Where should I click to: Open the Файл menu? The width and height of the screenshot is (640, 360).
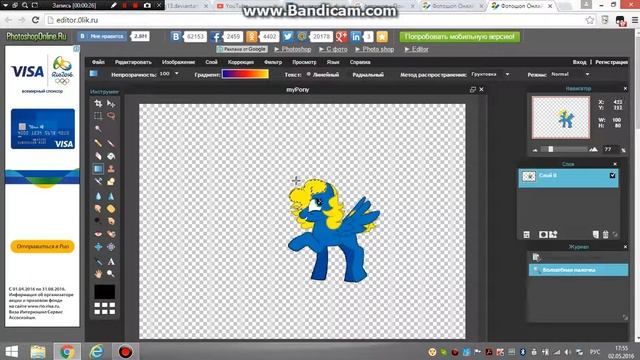(98, 62)
